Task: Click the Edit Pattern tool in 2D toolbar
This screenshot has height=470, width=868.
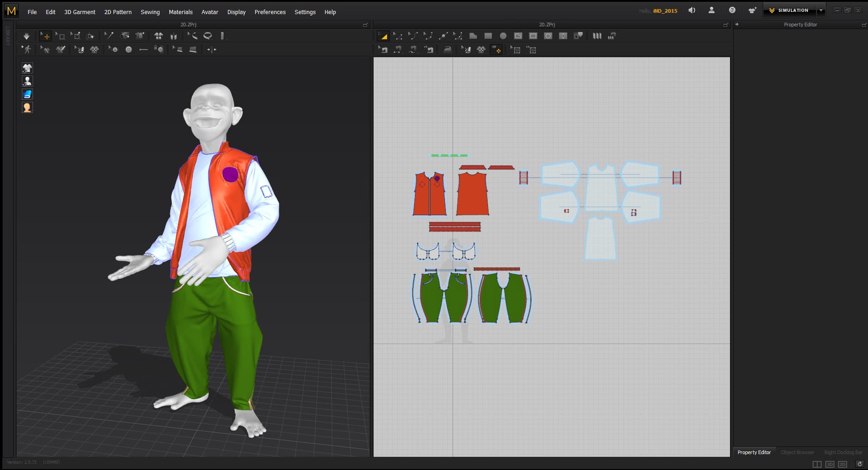Action: click(x=398, y=36)
